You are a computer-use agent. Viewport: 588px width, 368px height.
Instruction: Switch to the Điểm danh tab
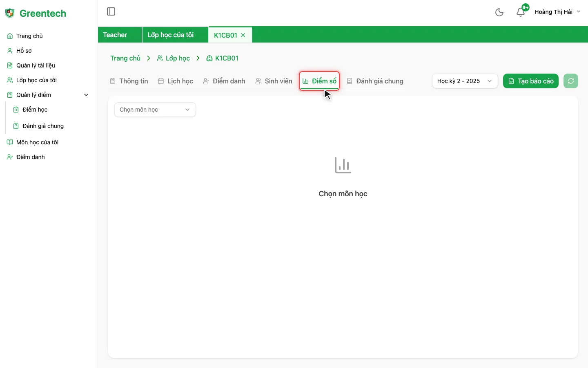point(225,81)
